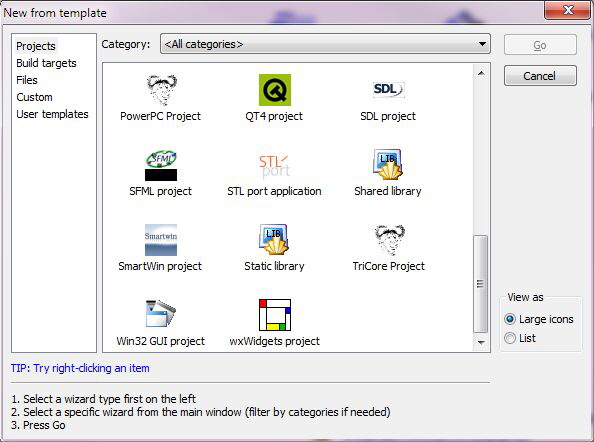Select the SFML project icon

click(161, 165)
